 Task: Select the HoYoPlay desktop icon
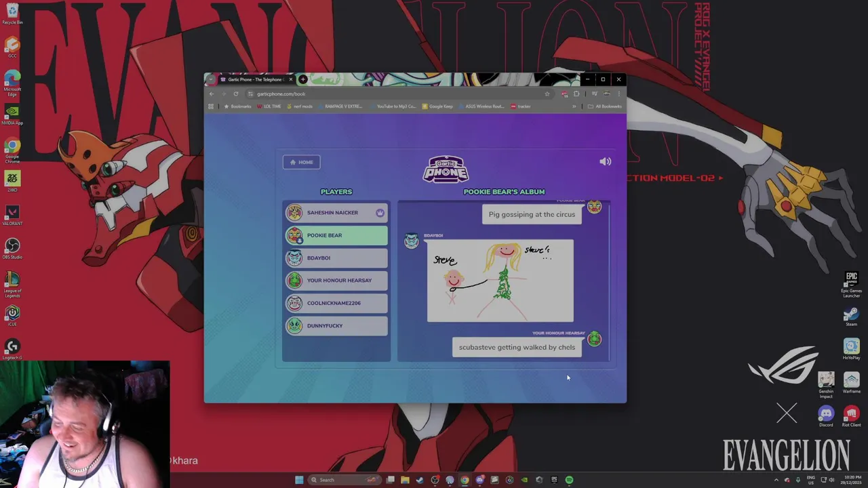[851, 350]
